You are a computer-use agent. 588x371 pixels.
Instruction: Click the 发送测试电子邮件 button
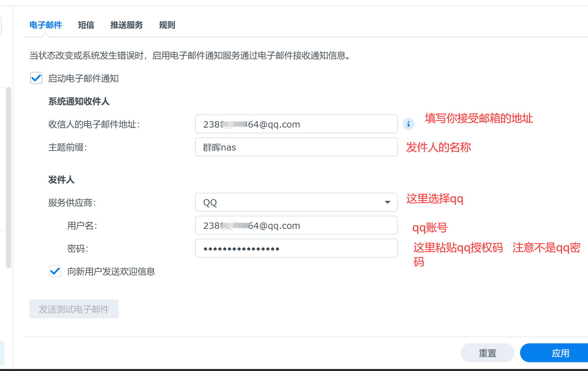click(x=74, y=309)
